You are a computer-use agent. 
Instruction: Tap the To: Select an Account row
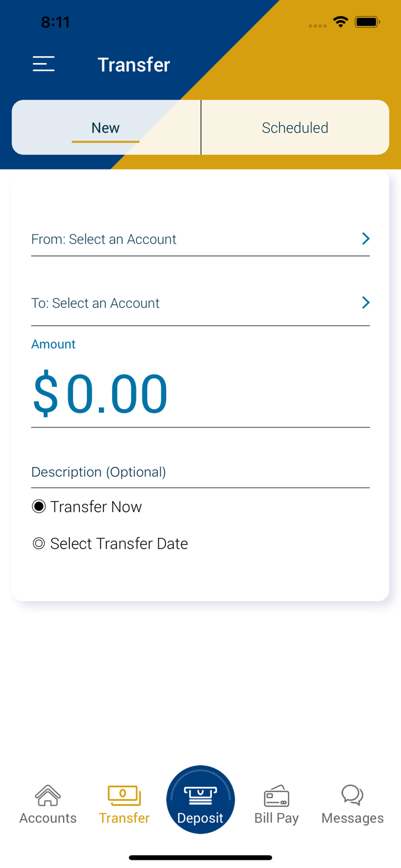[174, 303]
